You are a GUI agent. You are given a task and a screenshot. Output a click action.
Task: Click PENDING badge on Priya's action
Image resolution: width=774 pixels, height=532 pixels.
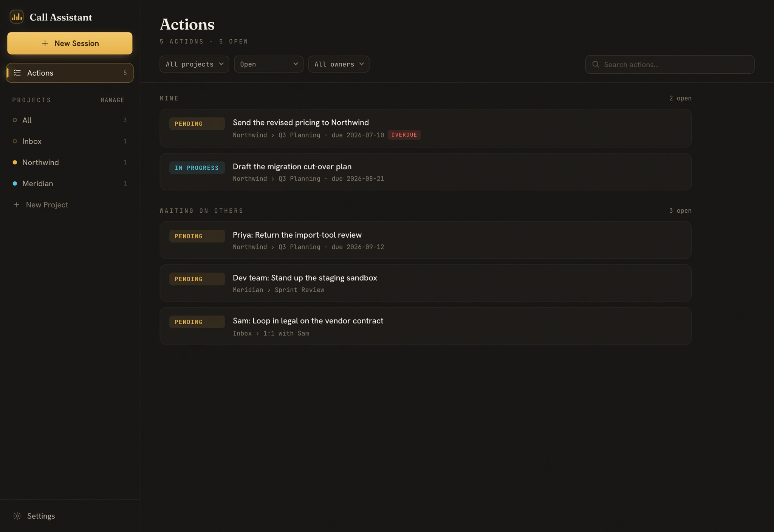(x=197, y=236)
